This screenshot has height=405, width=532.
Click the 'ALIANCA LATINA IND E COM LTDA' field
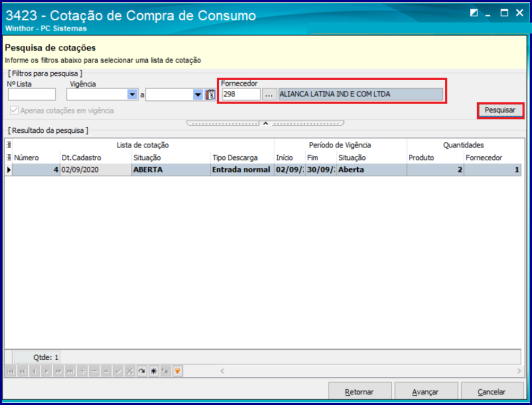click(x=360, y=94)
